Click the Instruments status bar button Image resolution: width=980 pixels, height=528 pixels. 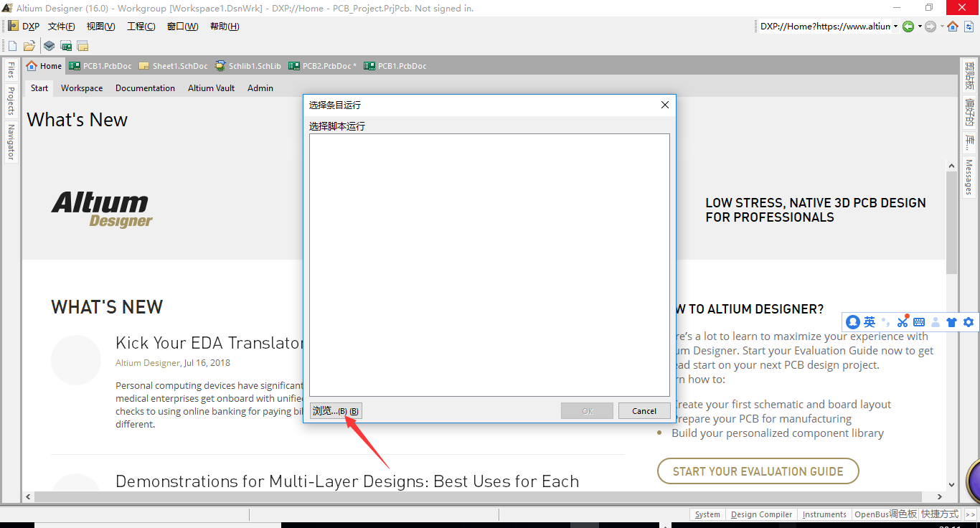click(x=824, y=514)
